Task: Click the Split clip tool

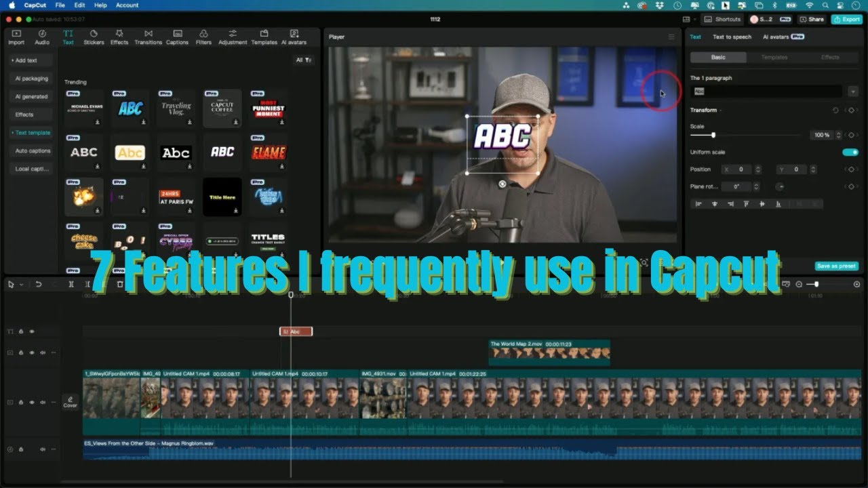Action: point(71,284)
